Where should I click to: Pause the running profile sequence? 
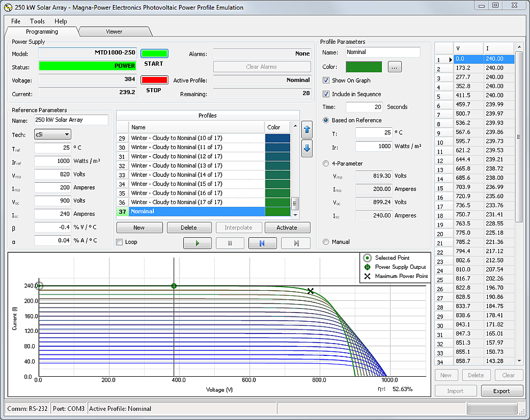230,243
